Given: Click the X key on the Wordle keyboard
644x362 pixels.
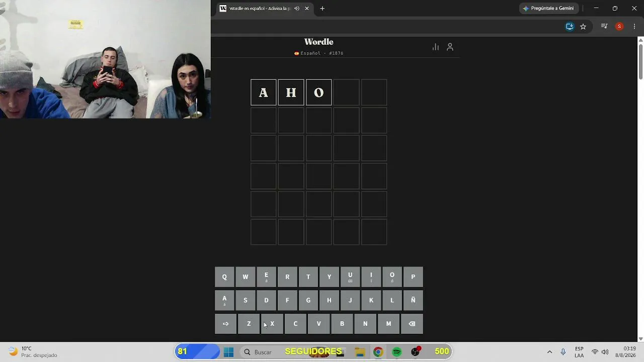Looking at the screenshot, I should (x=272, y=324).
